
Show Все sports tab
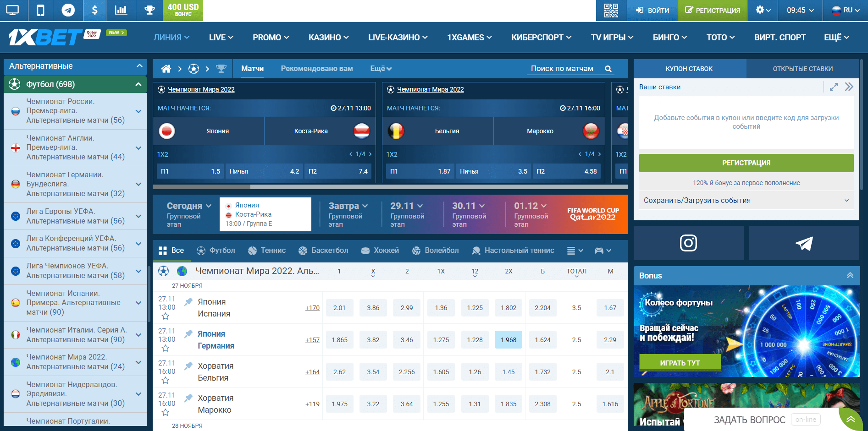[x=171, y=251]
